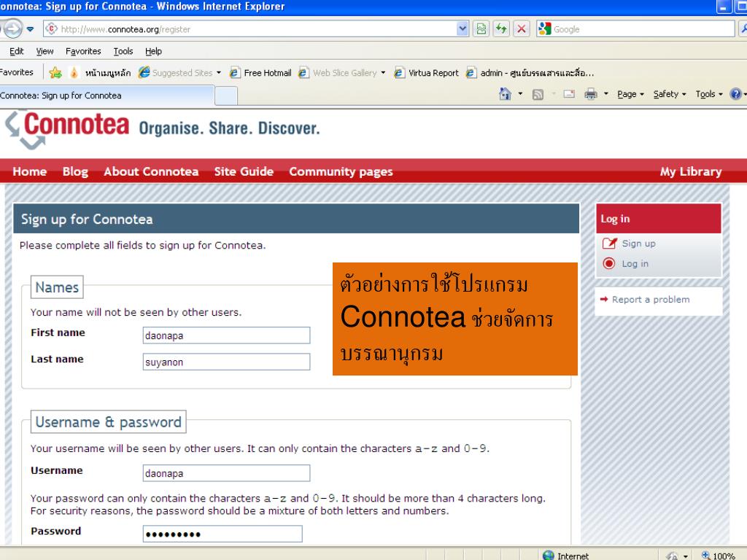Screen dimensions: 747x560
Task: Open the Safety command bar menu
Action: tap(670, 94)
